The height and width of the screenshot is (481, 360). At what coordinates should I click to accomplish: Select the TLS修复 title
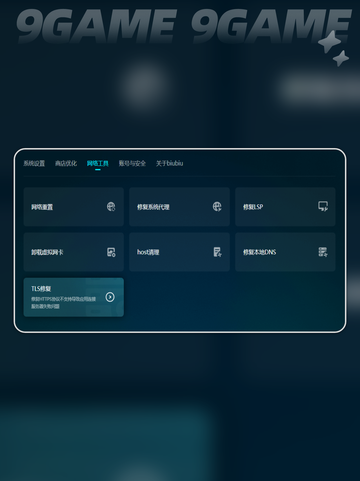click(x=41, y=289)
